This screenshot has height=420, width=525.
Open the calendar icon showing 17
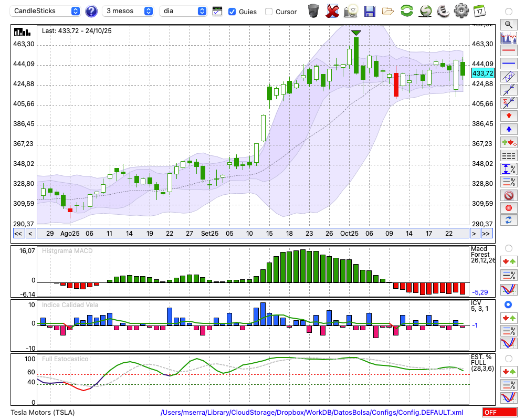(479, 10)
